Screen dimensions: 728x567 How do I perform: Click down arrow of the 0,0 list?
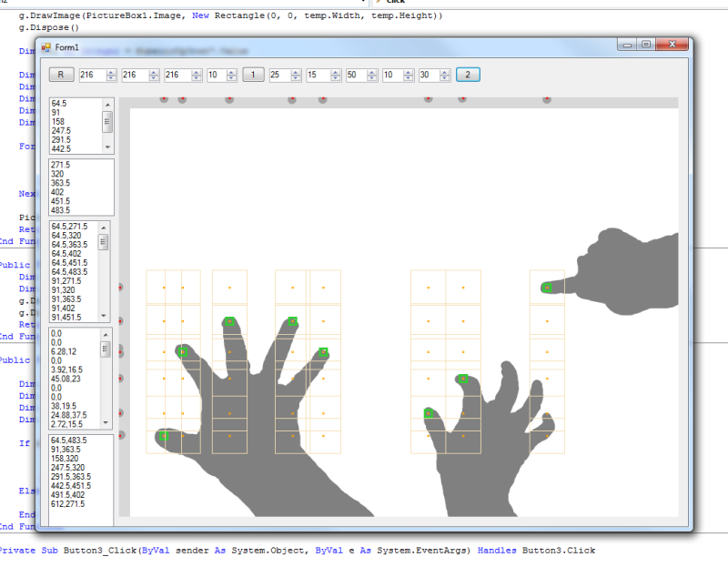tap(106, 422)
